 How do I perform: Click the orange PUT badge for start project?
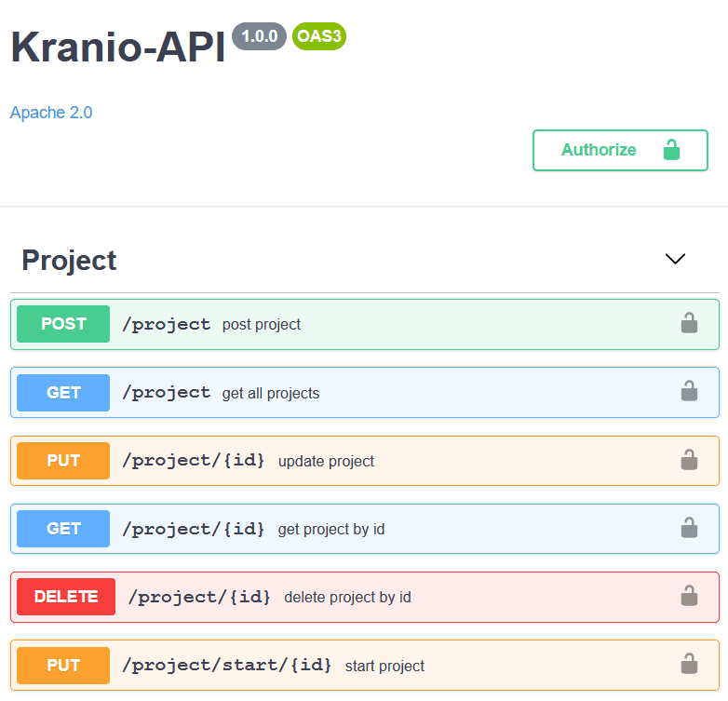tap(63, 666)
